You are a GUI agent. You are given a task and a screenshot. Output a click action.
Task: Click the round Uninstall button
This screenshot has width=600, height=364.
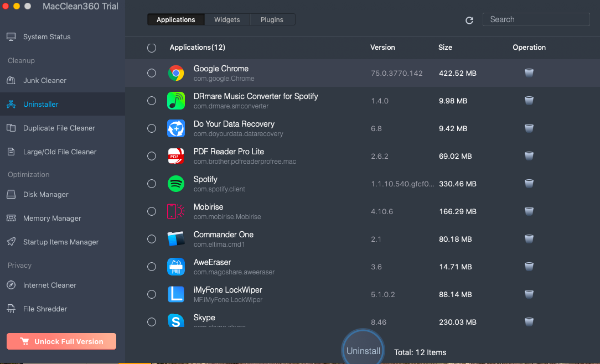point(363,350)
